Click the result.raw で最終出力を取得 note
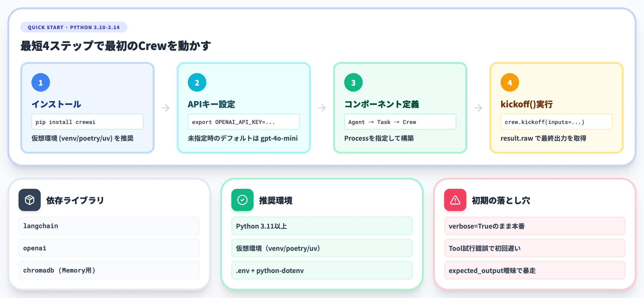 [x=543, y=138]
